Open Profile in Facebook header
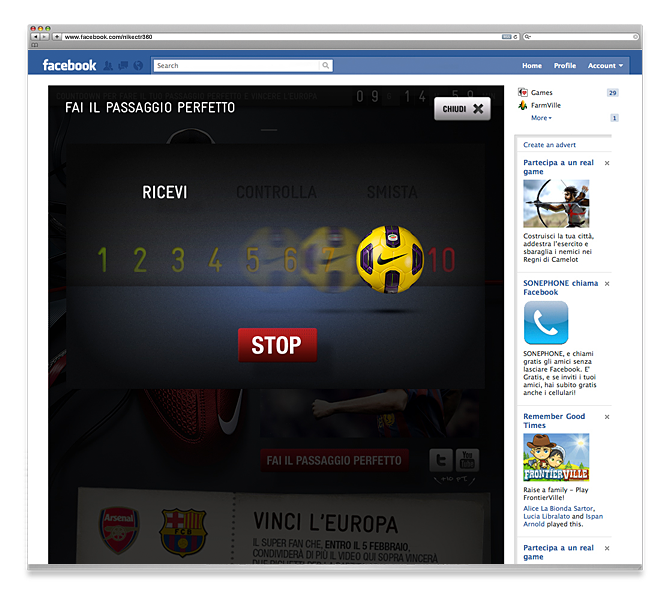670x607 pixels. [x=565, y=65]
